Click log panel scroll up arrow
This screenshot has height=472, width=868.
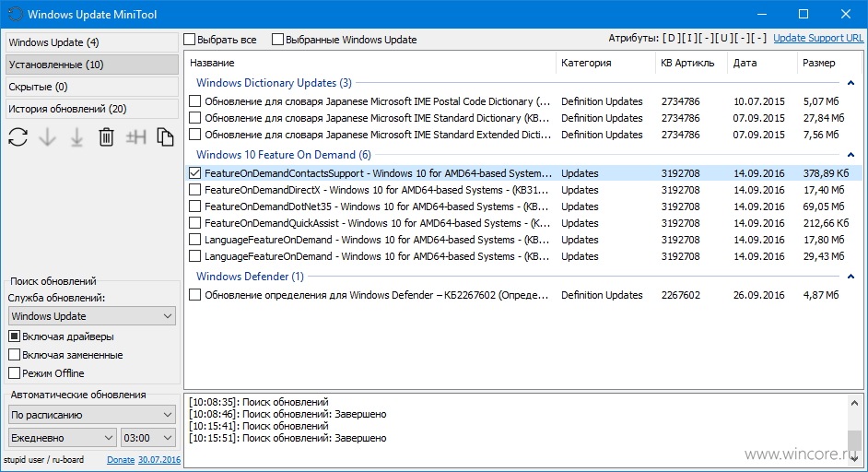point(855,403)
